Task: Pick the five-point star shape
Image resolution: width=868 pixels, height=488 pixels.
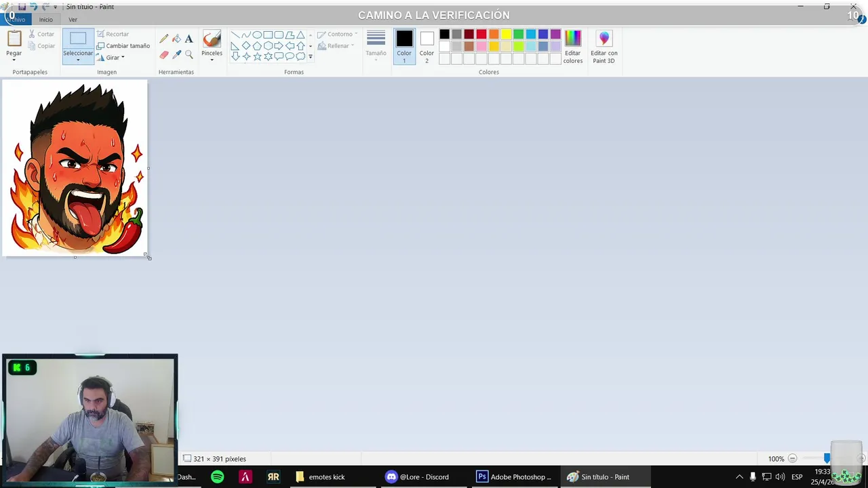Action: coord(257,56)
